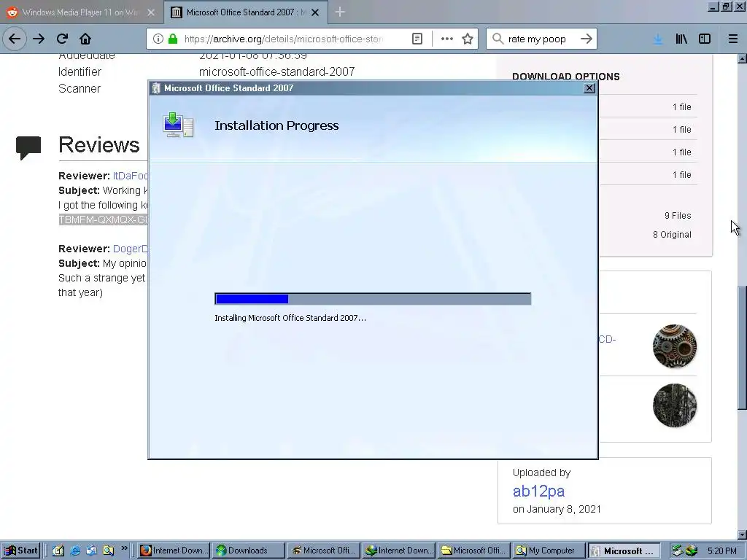Click the vertical scrollbar thumb
The image size is (747, 560).
click(x=742, y=346)
